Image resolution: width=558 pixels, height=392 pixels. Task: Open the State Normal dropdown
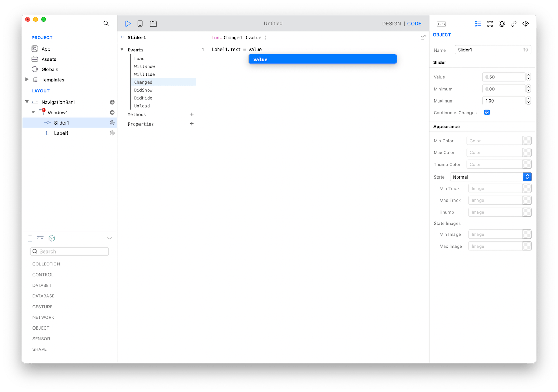point(491,177)
